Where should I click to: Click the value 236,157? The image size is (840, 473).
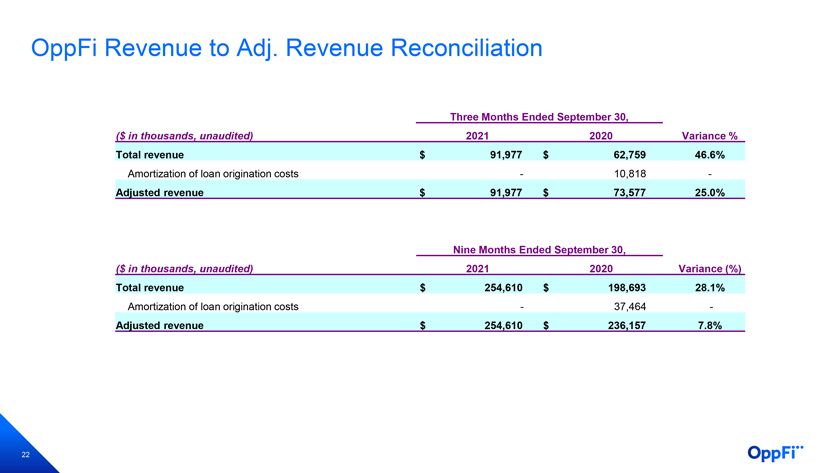(x=627, y=326)
